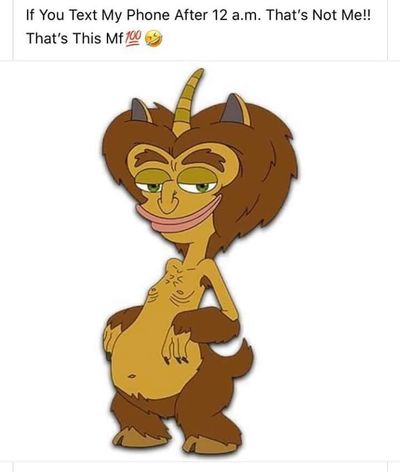Click the monster's left green eye
Image resolution: width=400 pixels, height=472 pixels.
[x=153, y=188]
